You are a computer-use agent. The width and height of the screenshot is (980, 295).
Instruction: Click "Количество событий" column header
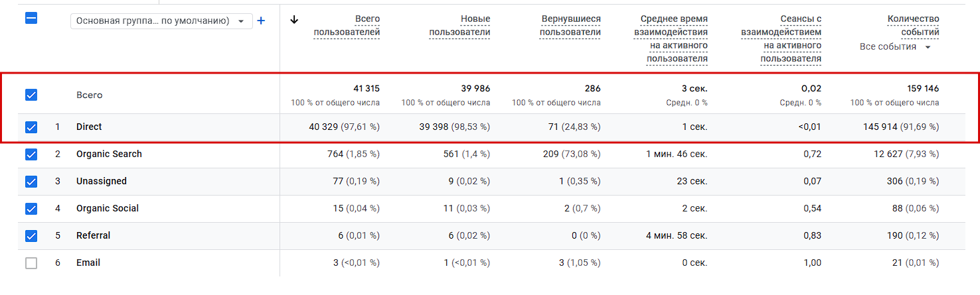click(913, 26)
